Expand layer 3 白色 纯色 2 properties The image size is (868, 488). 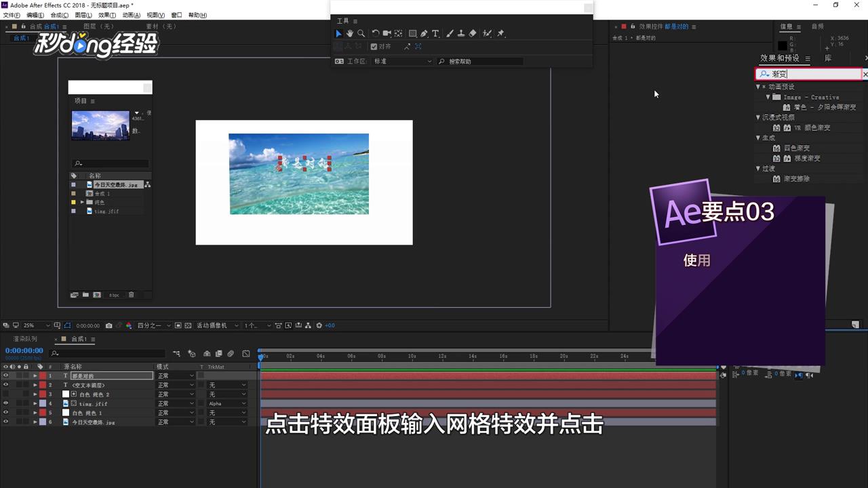[35, 394]
